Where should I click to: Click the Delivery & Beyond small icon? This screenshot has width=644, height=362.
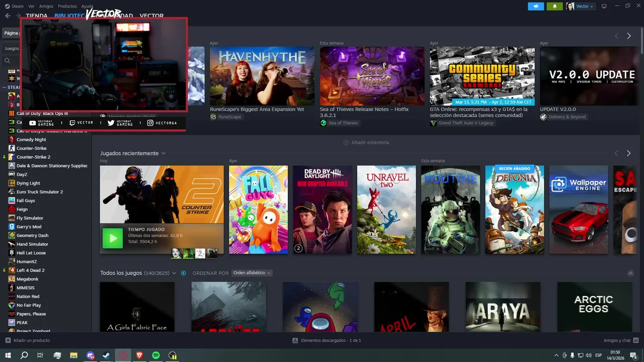(543, 117)
